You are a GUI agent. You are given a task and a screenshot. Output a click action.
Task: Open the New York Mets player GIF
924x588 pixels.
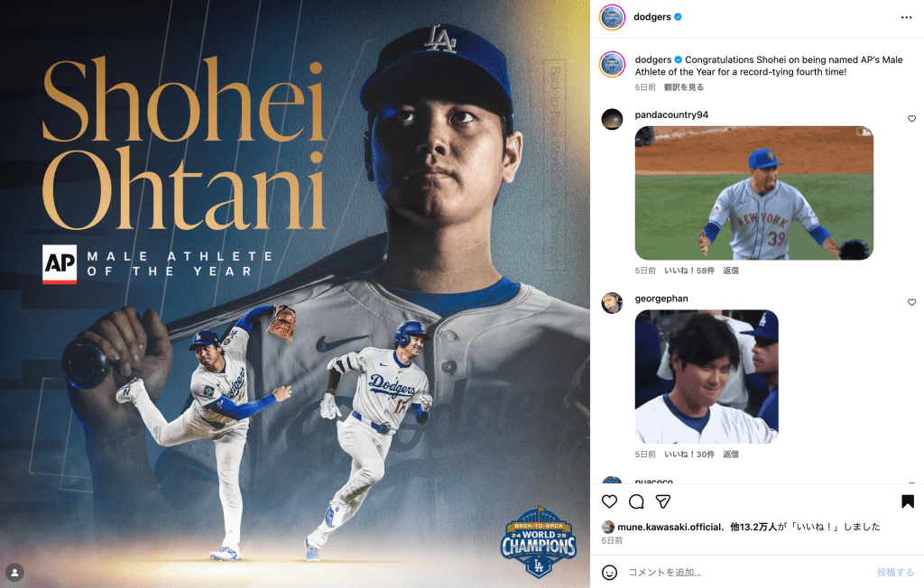coord(753,193)
